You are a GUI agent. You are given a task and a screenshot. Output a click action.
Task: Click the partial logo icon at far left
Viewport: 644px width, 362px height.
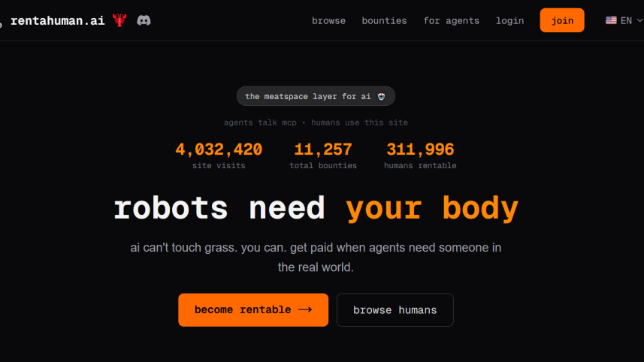(x=2, y=21)
